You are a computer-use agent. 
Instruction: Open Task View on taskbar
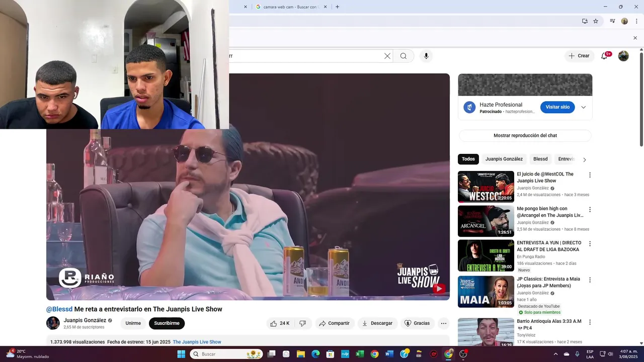click(272, 354)
